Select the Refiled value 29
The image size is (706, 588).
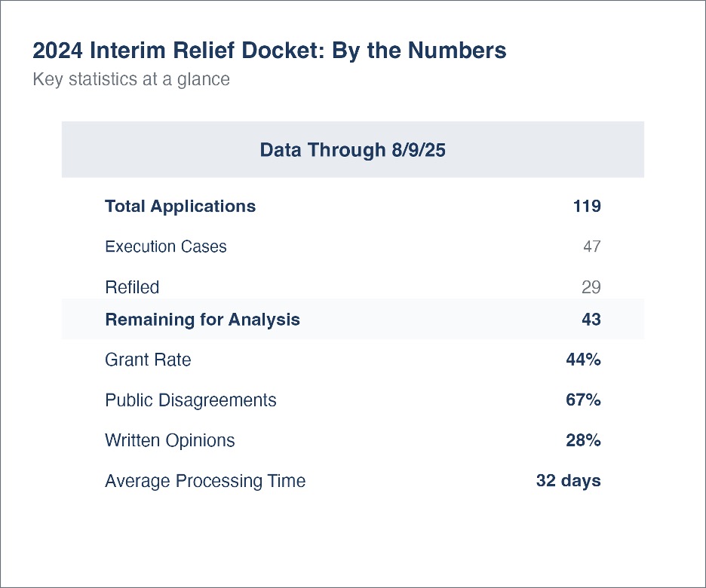[591, 287]
